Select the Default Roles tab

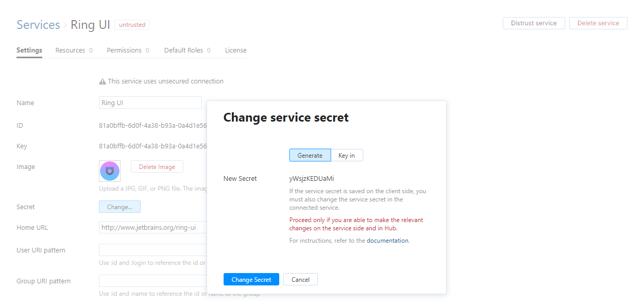[x=183, y=50]
